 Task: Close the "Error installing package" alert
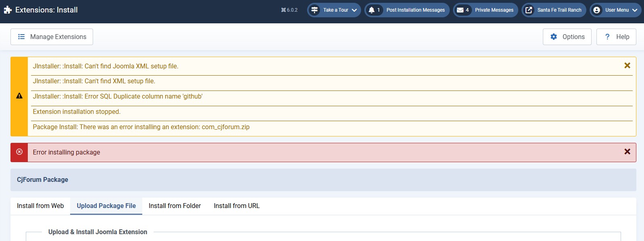point(627,152)
